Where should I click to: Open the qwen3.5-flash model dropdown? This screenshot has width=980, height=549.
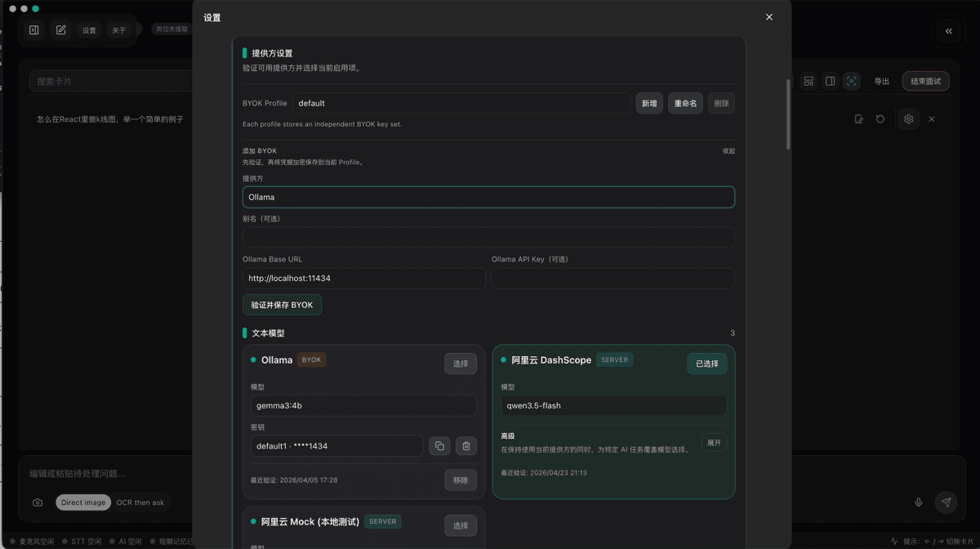(x=613, y=405)
